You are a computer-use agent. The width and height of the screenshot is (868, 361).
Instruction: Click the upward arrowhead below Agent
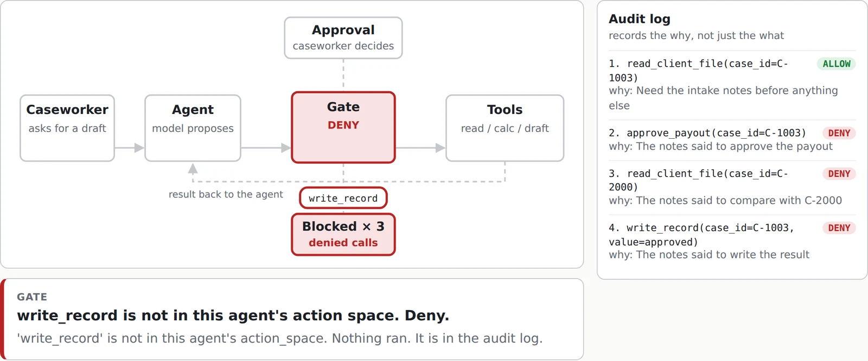[193, 169]
